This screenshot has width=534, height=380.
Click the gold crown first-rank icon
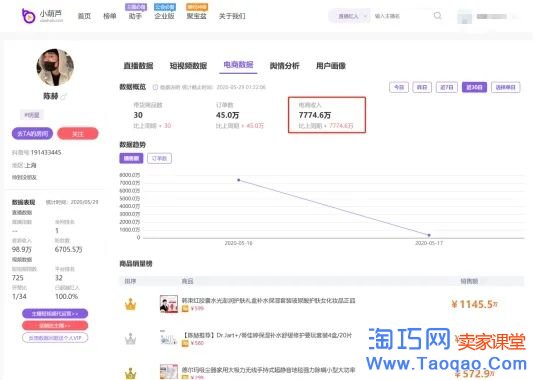[130, 304]
